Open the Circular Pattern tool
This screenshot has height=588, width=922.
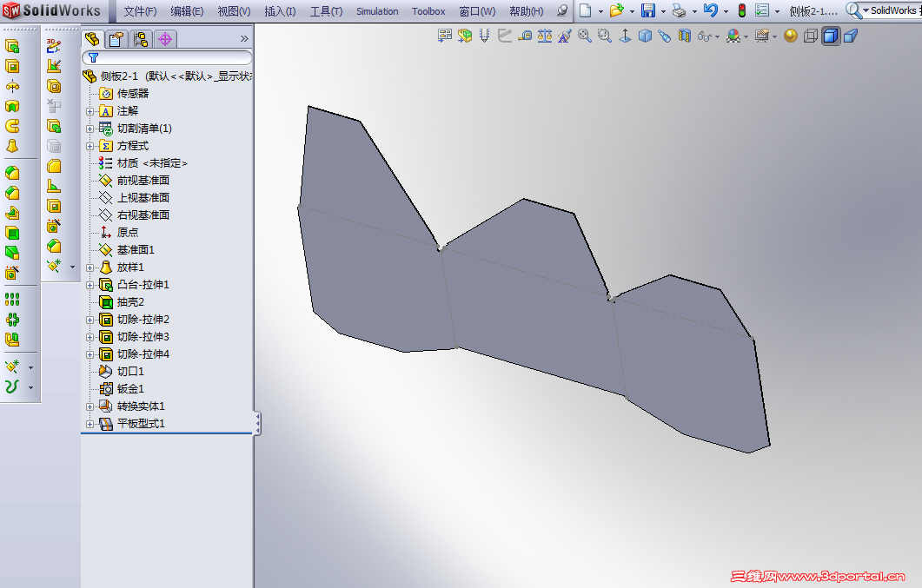(x=12, y=320)
